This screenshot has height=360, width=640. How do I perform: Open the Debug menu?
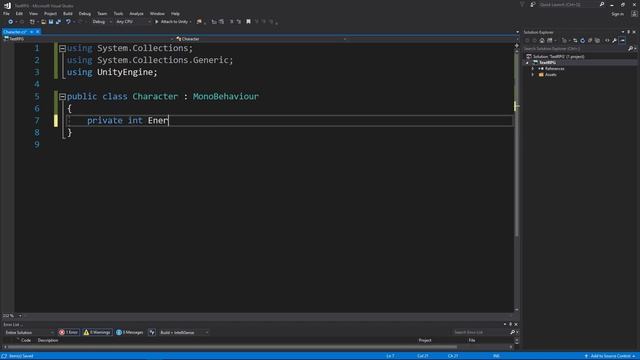click(x=84, y=13)
